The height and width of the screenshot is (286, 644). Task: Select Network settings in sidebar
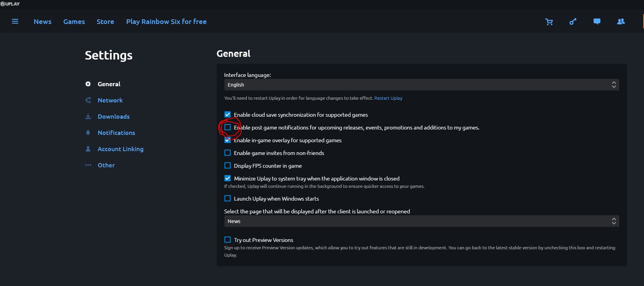click(110, 100)
